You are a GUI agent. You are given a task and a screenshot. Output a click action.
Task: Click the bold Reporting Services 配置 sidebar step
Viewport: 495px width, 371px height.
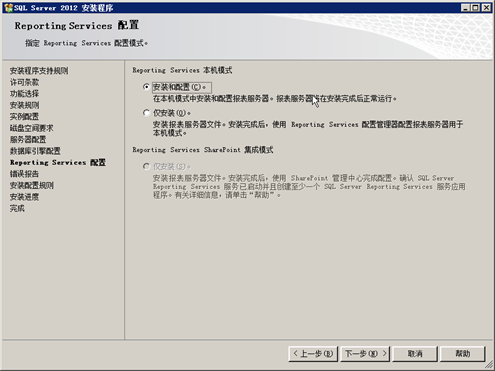(x=58, y=162)
